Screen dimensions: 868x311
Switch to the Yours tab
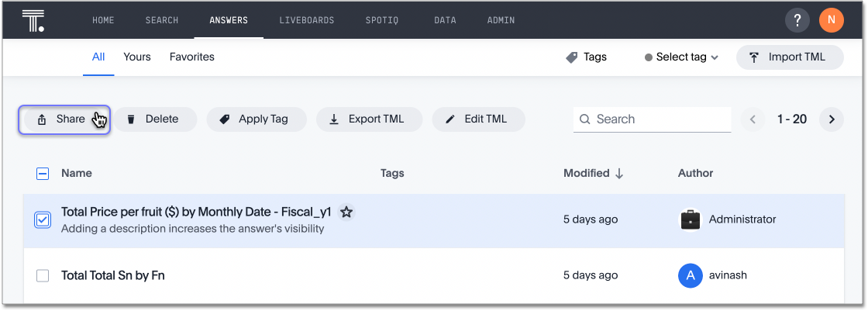click(x=137, y=57)
